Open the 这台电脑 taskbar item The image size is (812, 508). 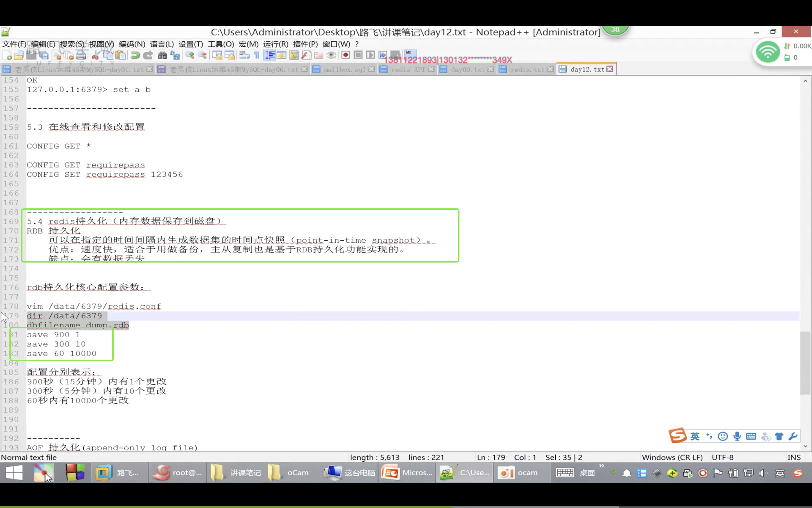pyautogui.click(x=349, y=473)
